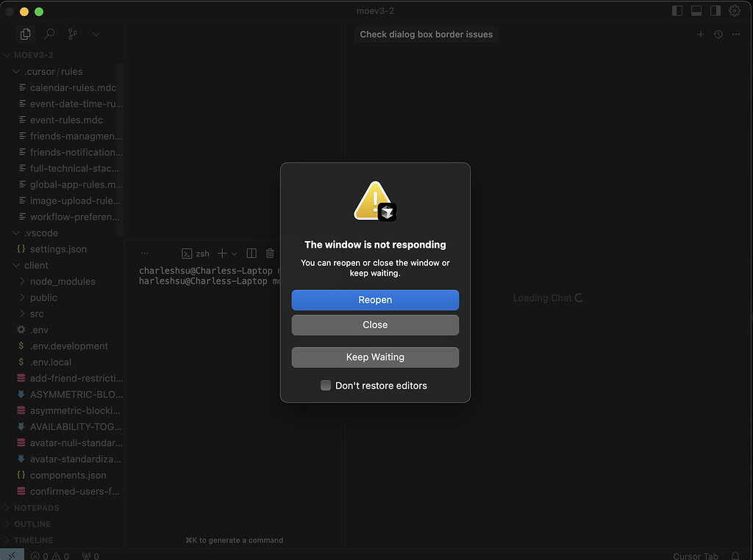Image resolution: width=753 pixels, height=560 pixels.
Task: Click the ⌘K generate command field
Action: [234, 539]
